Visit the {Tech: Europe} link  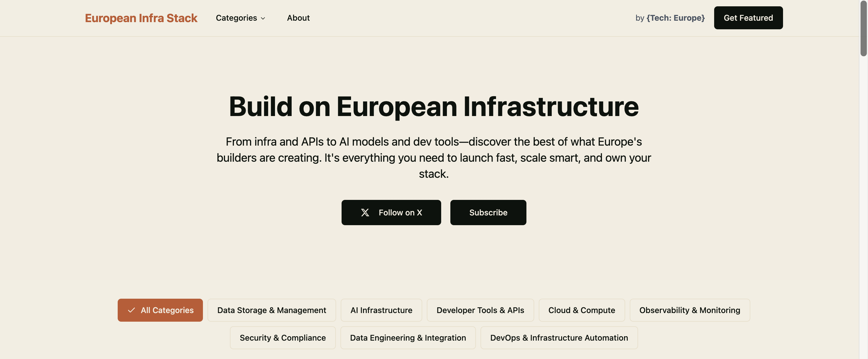point(675,18)
